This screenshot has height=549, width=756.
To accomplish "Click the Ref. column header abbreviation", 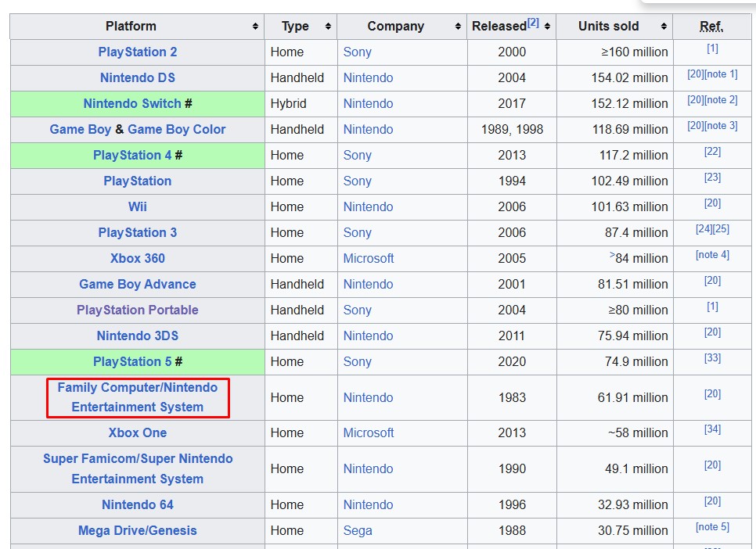I will coord(711,27).
